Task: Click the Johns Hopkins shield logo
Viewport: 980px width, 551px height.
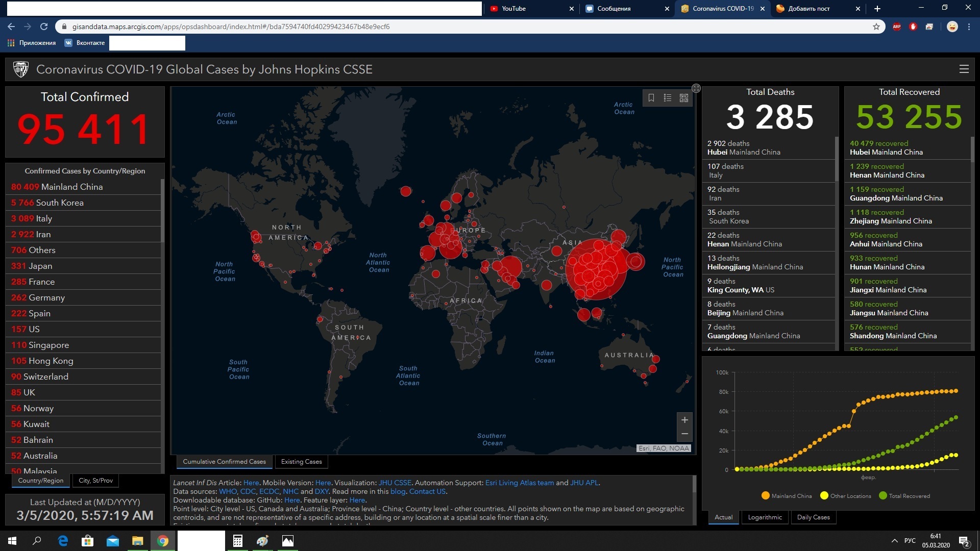Action: point(21,69)
